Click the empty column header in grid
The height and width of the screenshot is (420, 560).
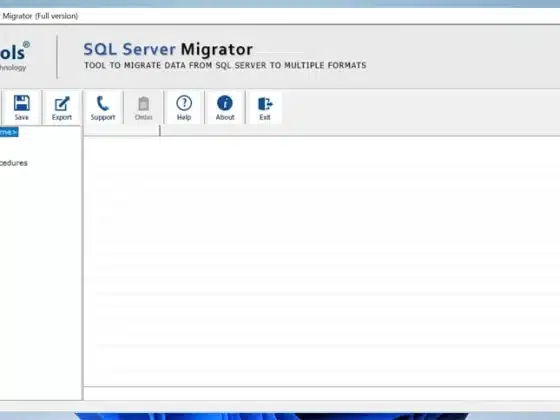pos(121,131)
